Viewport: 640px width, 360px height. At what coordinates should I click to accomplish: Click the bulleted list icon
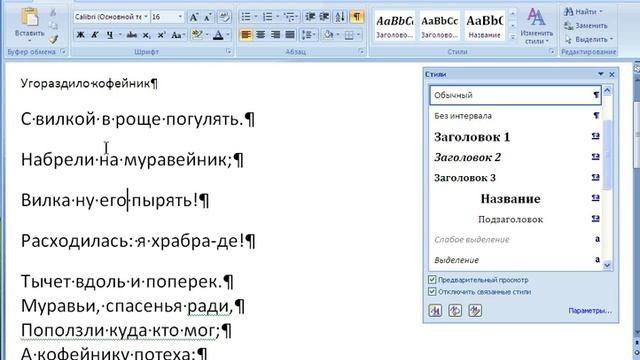[246, 16]
